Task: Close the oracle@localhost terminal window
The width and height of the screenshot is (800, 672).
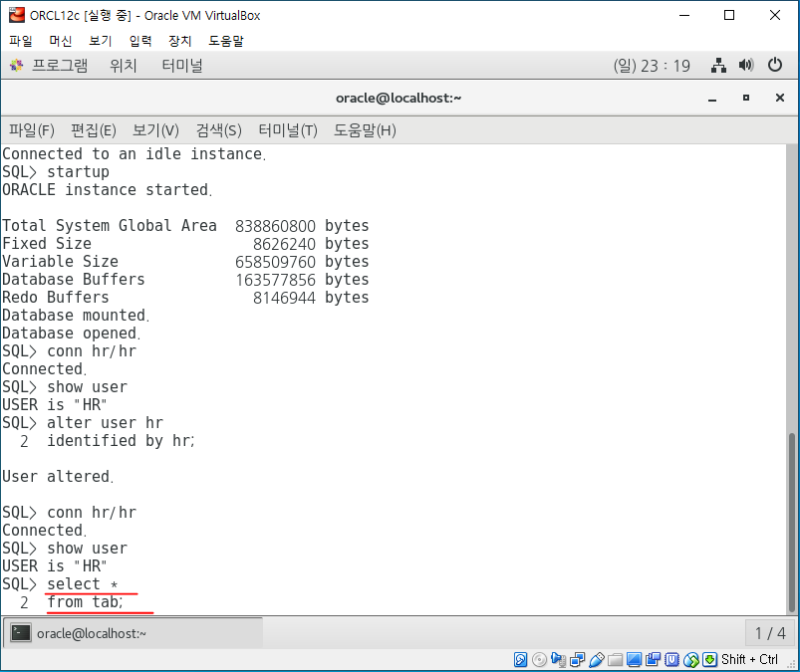Action: 780,98
